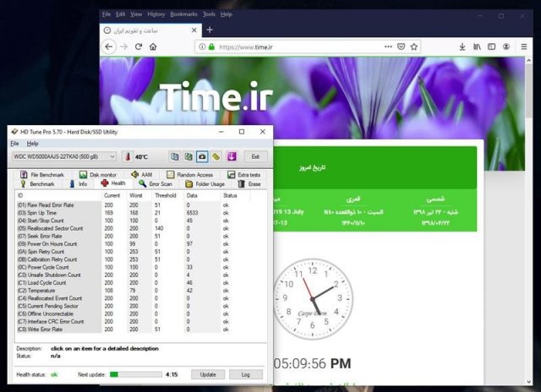Screen dimensions: 541x392
Task: Open the Random Access tab
Action: [189, 175]
